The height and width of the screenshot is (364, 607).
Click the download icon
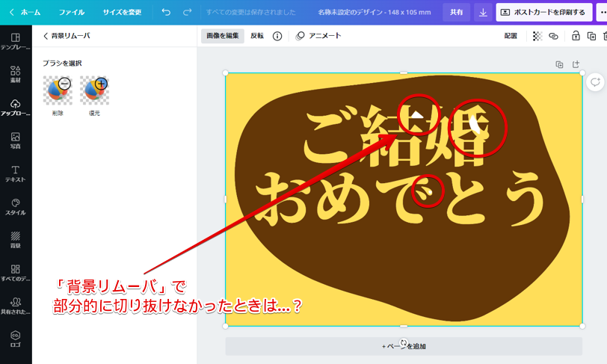click(483, 13)
